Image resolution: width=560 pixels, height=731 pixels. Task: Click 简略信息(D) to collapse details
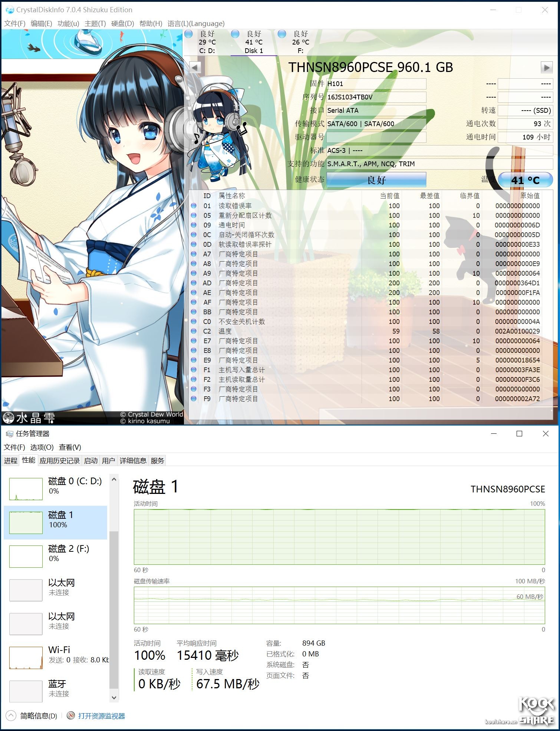click(39, 716)
